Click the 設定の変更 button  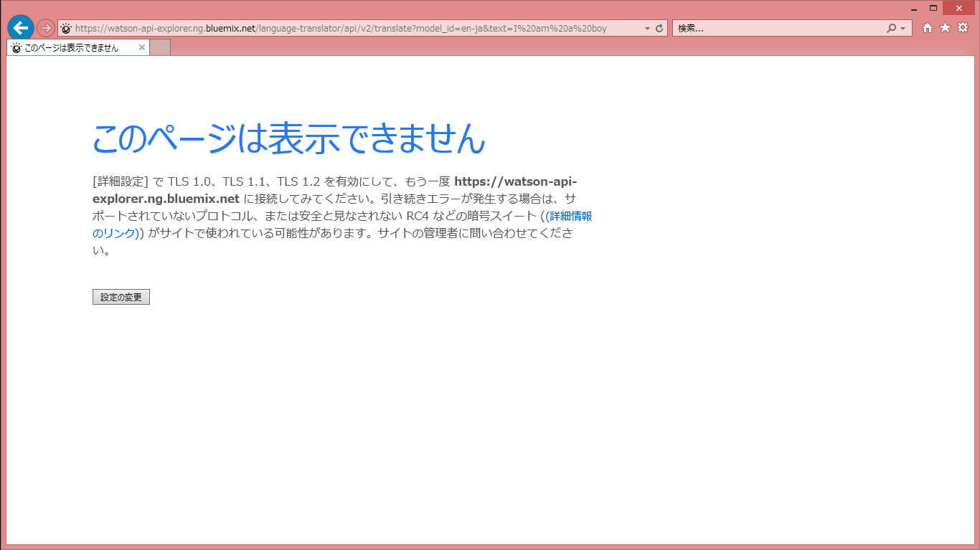(121, 297)
